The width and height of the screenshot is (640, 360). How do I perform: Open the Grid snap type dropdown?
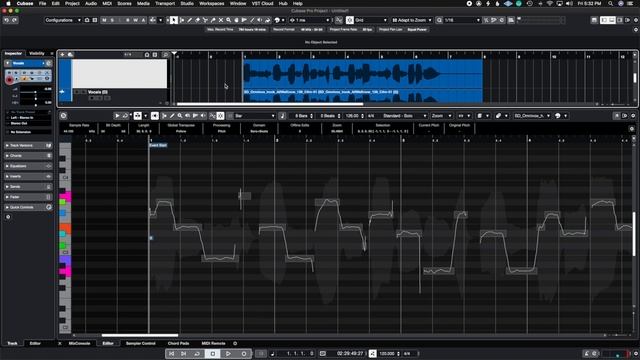click(x=371, y=20)
